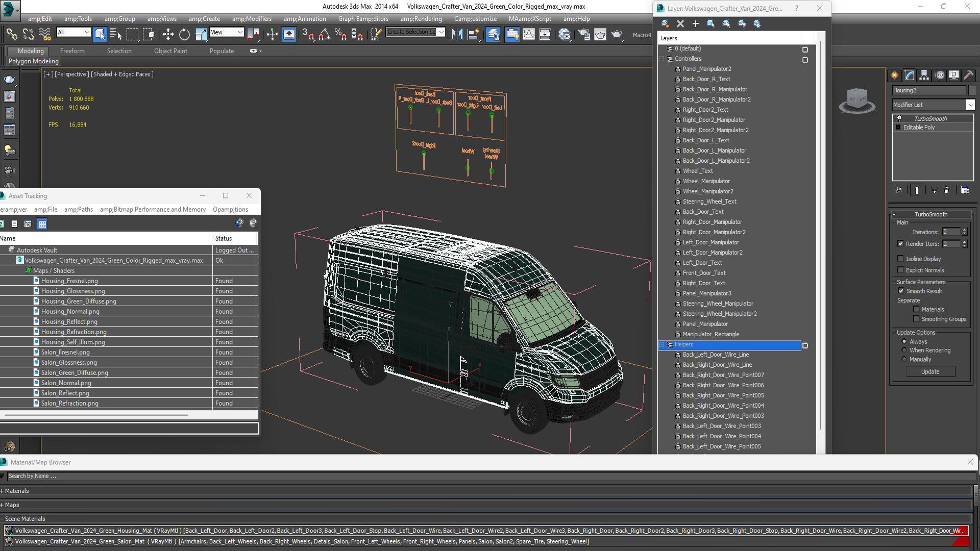This screenshot has width=980, height=551.
Task: Click the Mirror tool icon
Action: (457, 34)
